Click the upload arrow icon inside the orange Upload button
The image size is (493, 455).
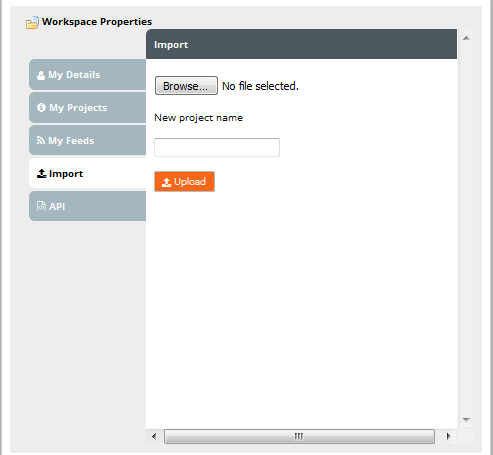pyautogui.click(x=166, y=182)
